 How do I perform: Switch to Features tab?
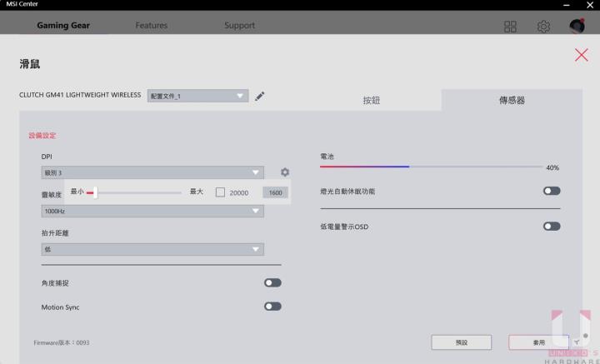[x=151, y=26]
